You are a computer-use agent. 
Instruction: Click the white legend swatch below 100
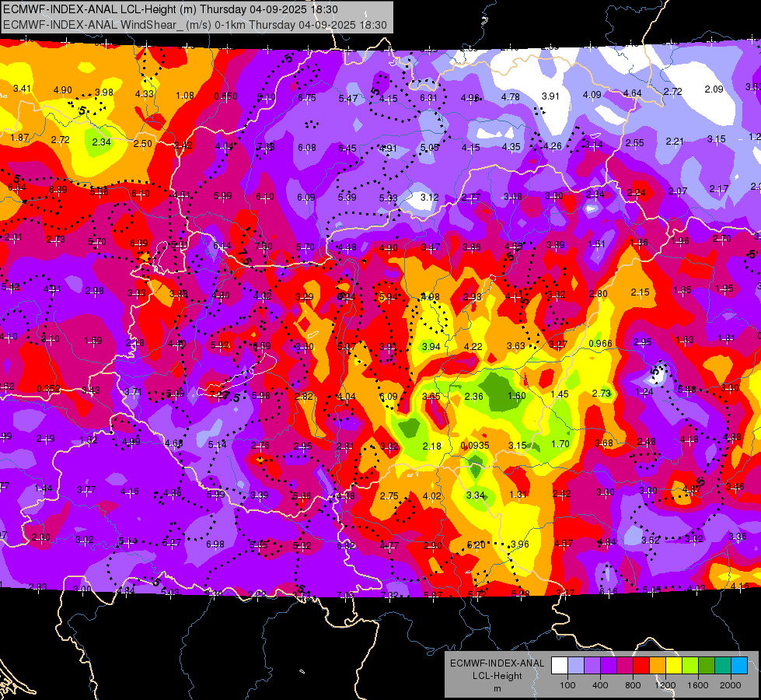point(560,666)
